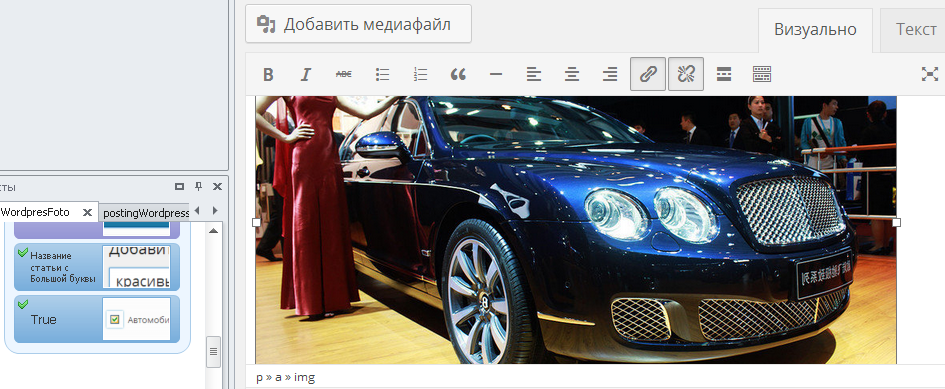Click the insert/edit link icon

[648, 74]
